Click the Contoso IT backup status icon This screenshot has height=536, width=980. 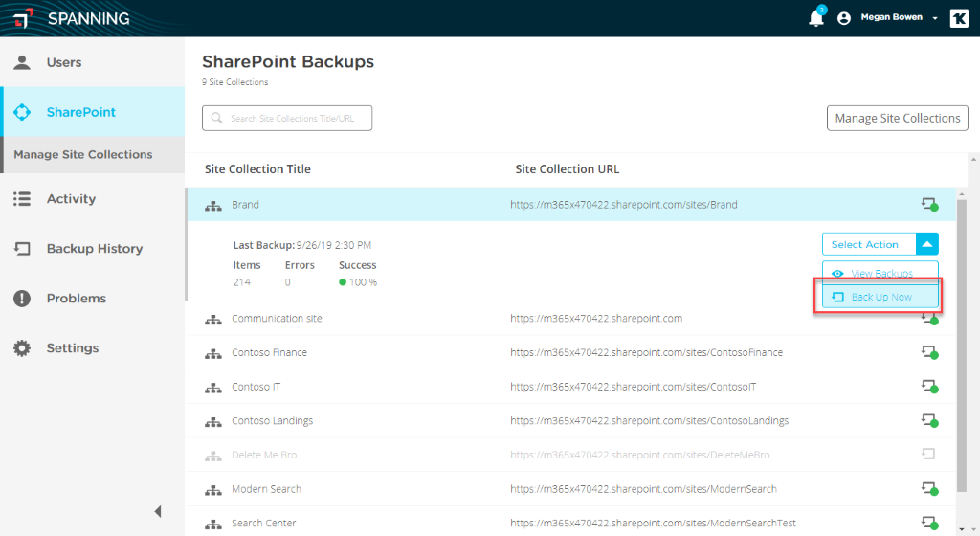coord(929,387)
